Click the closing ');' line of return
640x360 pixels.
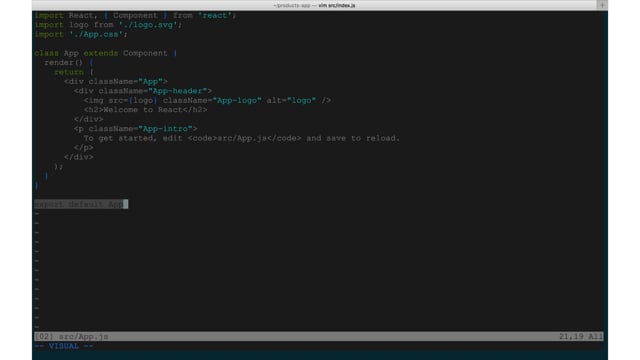(x=59, y=166)
